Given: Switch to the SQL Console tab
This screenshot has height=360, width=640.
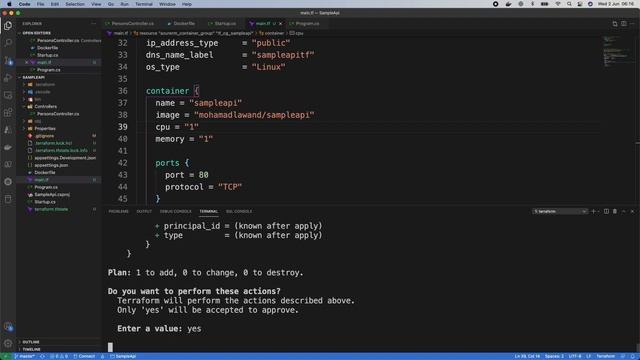Looking at the screenshot, I should pos(239,211).
